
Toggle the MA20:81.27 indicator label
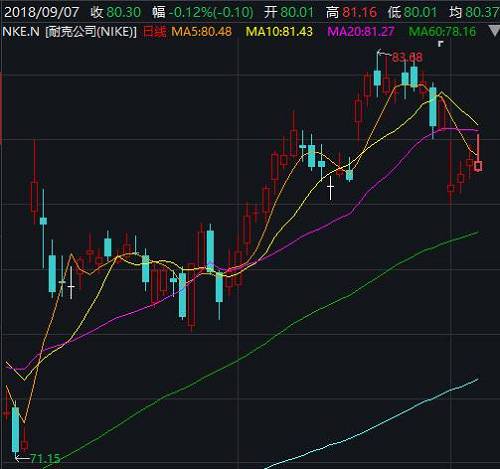coord(361,32)
